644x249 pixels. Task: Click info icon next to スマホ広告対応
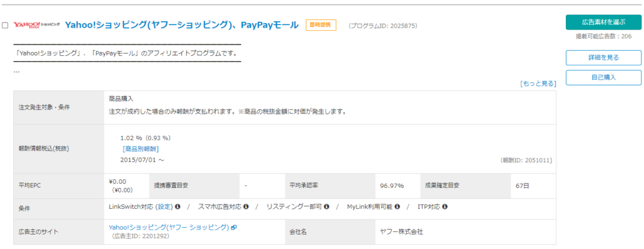pos(246,206)
